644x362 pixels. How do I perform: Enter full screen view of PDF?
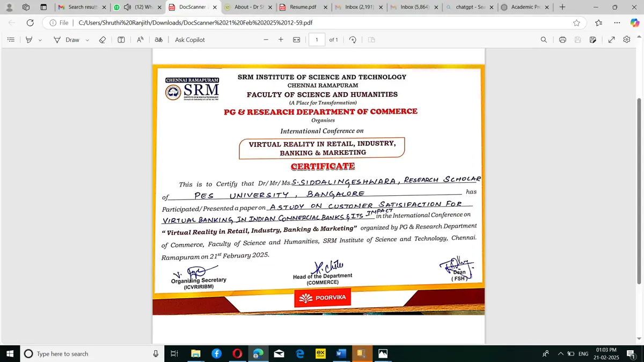point(611,40)
